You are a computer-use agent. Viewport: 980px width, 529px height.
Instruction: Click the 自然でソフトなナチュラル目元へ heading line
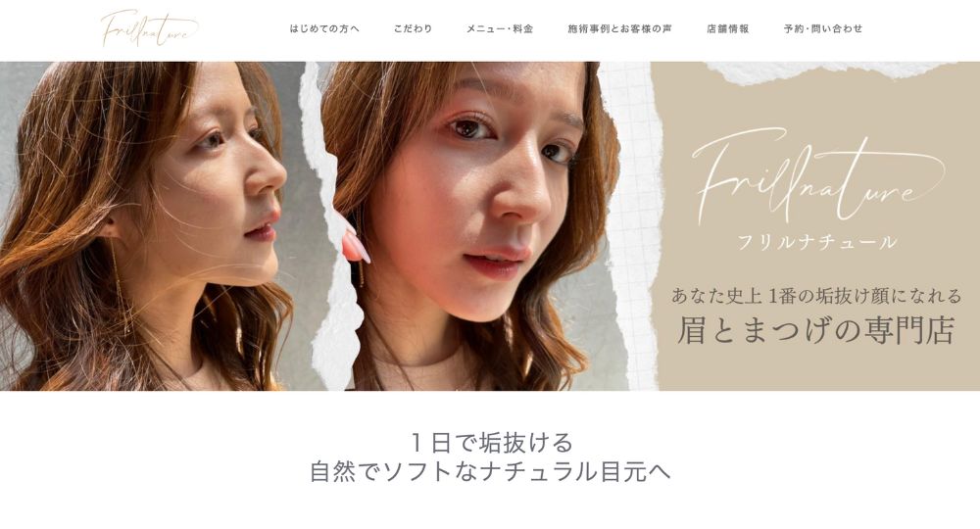coord(491,471)
